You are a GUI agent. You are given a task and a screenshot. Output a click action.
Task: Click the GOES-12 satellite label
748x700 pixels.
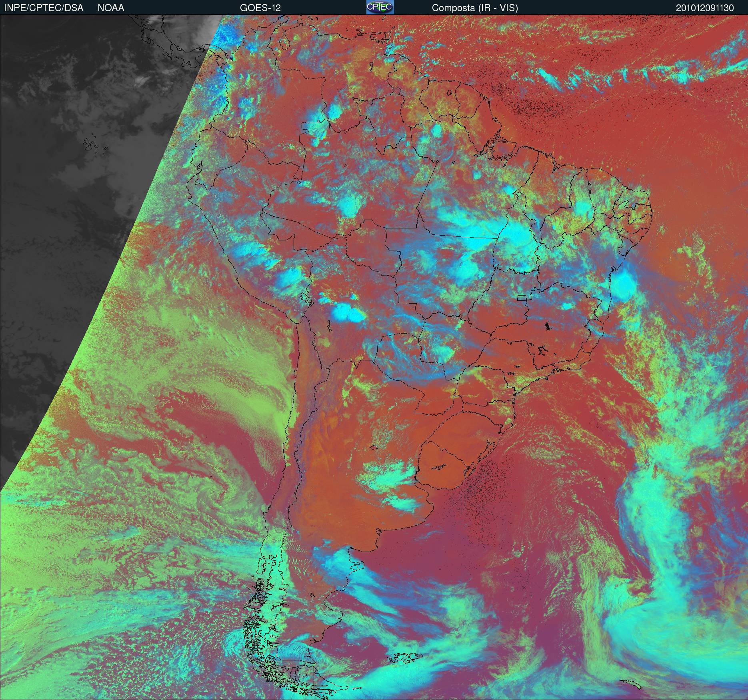pyautogui.click(x=260, y=8)
